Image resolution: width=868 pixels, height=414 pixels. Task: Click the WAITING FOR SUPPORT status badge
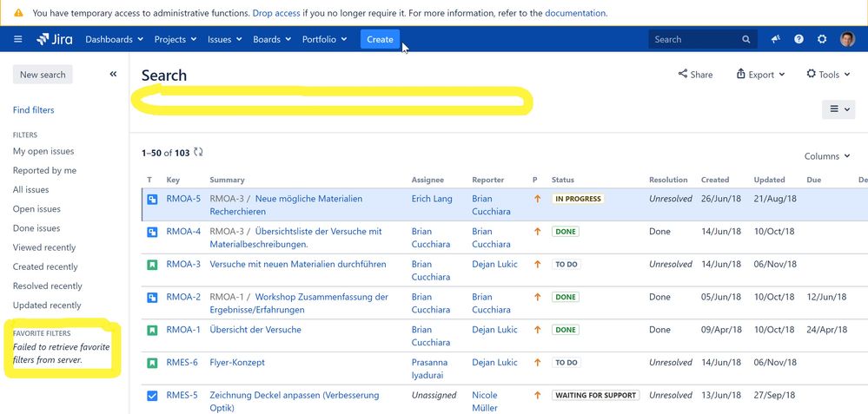click(x=596, y=395)
